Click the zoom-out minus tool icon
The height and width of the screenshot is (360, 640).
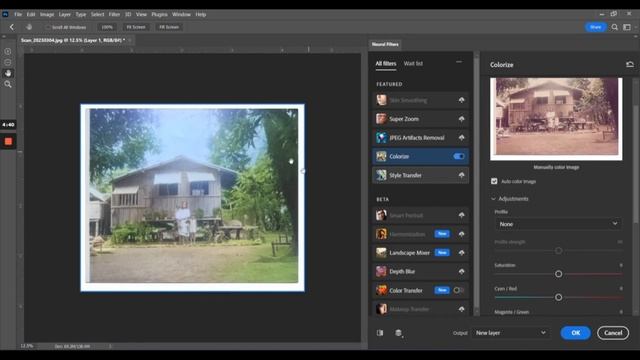click(x=8, y=62)
